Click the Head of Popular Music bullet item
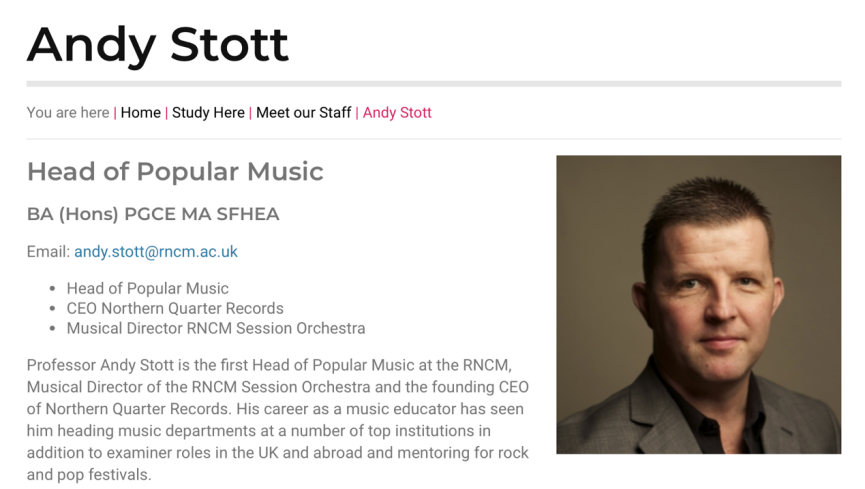 tap(147, 289)
